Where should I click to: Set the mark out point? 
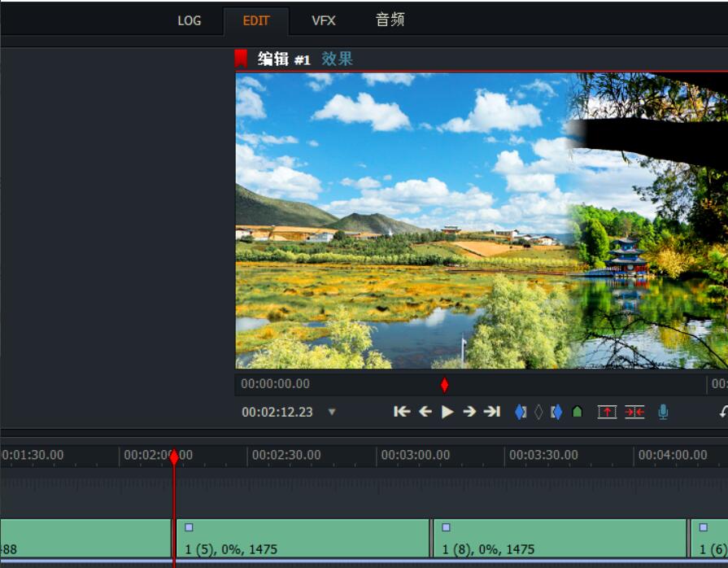[556, 412]
